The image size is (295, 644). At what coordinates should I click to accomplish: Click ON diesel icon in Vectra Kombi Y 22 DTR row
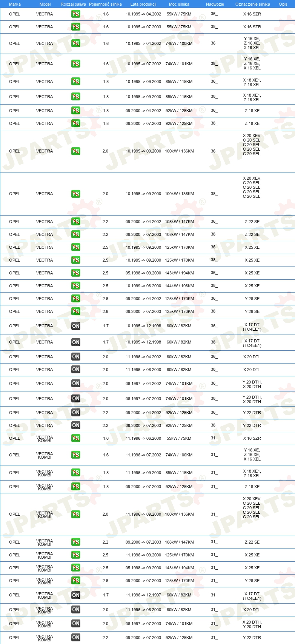click(x=76, y=638)
